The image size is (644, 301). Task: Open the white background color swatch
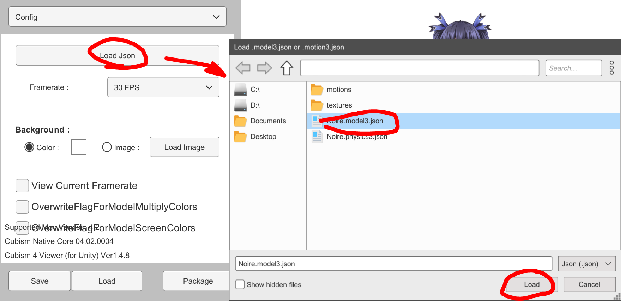click(x=79, y=147)
